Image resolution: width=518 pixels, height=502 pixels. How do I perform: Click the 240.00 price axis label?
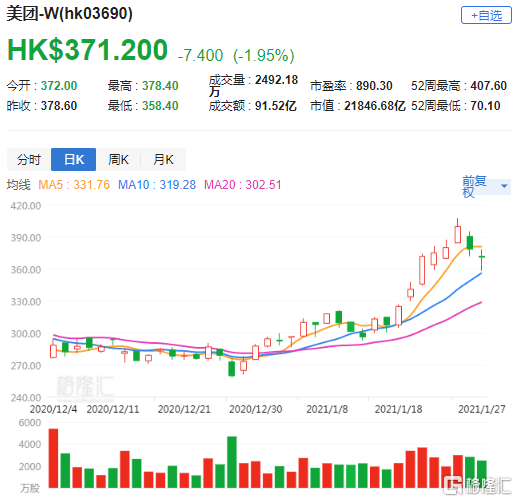point(26,398)
